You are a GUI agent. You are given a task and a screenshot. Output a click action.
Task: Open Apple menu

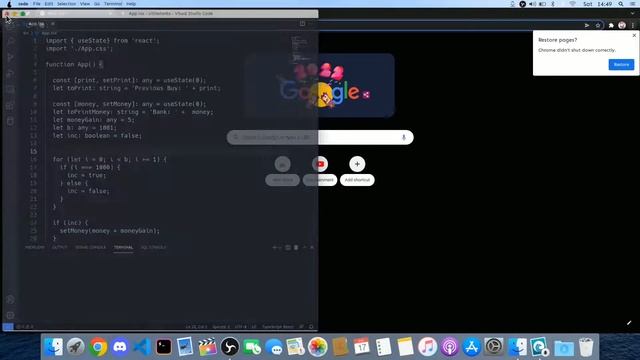coord(9,4)
